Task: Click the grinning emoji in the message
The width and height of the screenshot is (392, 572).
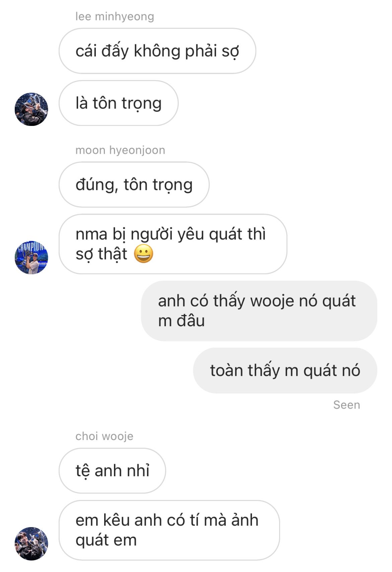Action: point(144,254)
